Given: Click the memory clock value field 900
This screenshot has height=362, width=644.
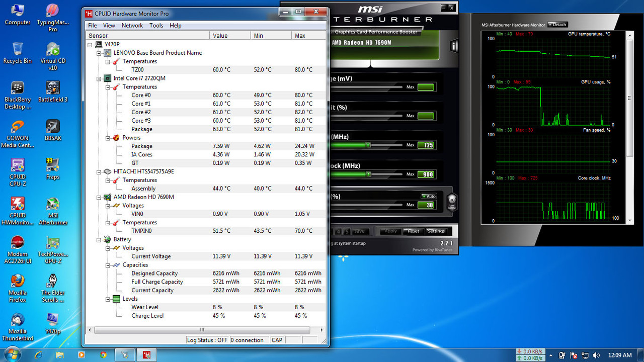Looking at the screenshot, I should pyautogui.click(x=426, y=174).
